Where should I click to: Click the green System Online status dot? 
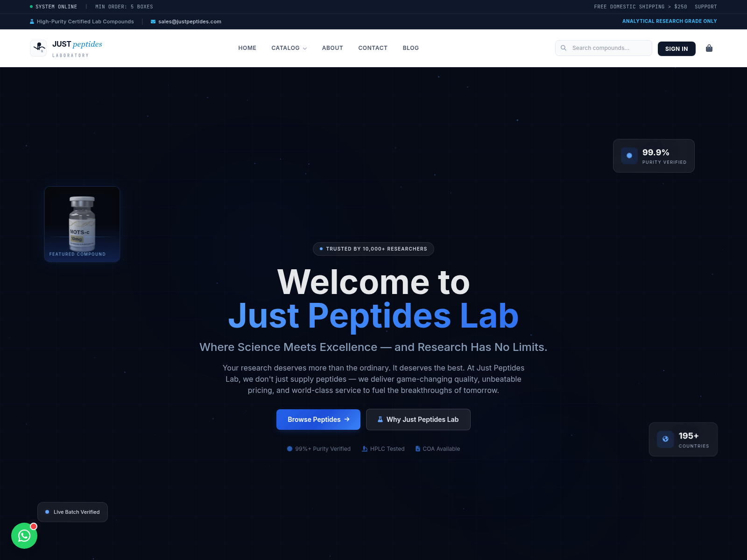(31, 7)
